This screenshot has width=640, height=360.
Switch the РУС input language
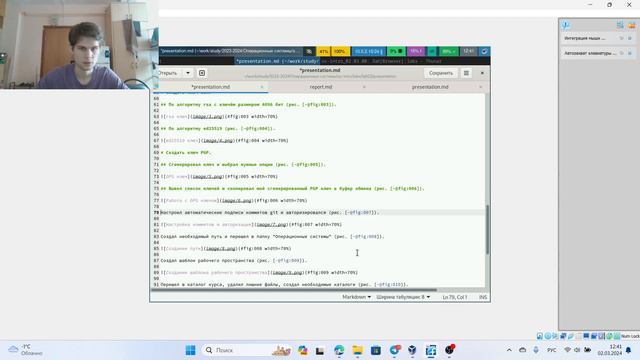[551, 350]
